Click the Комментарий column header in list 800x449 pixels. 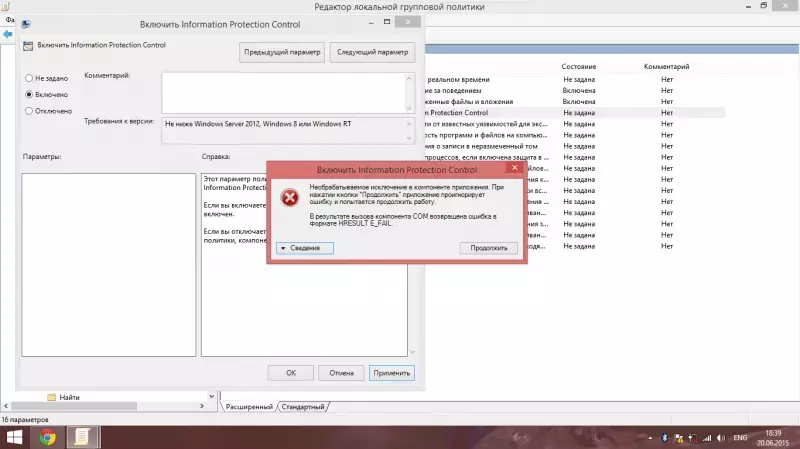(666, 66)
